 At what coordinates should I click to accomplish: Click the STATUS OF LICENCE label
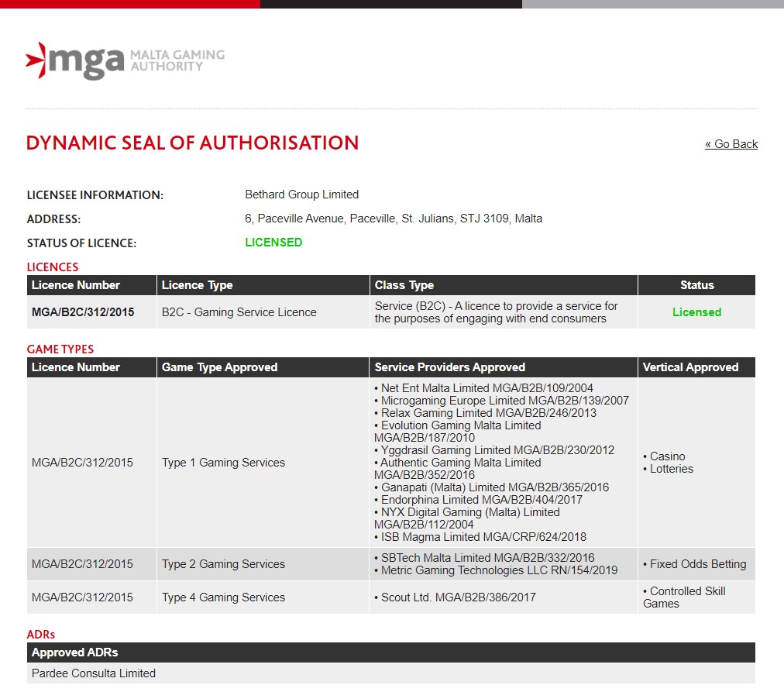pyautogui.click(x=81, y=243)
